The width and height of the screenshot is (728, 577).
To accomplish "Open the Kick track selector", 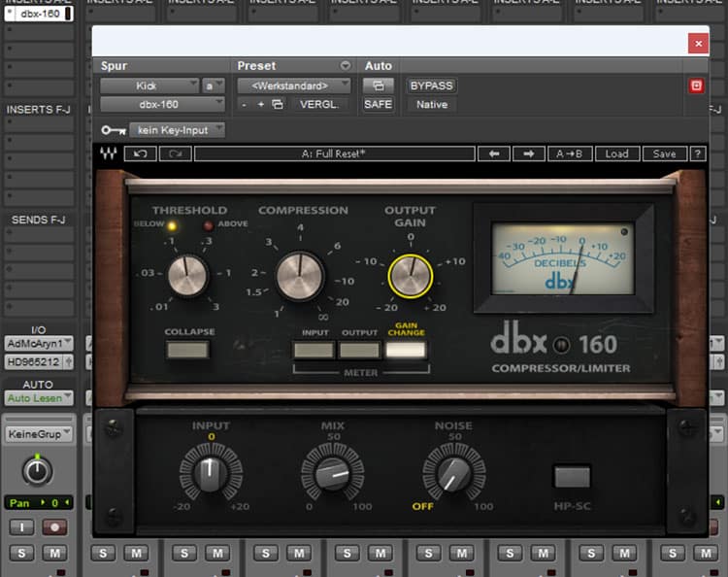I will pos(149,85).
